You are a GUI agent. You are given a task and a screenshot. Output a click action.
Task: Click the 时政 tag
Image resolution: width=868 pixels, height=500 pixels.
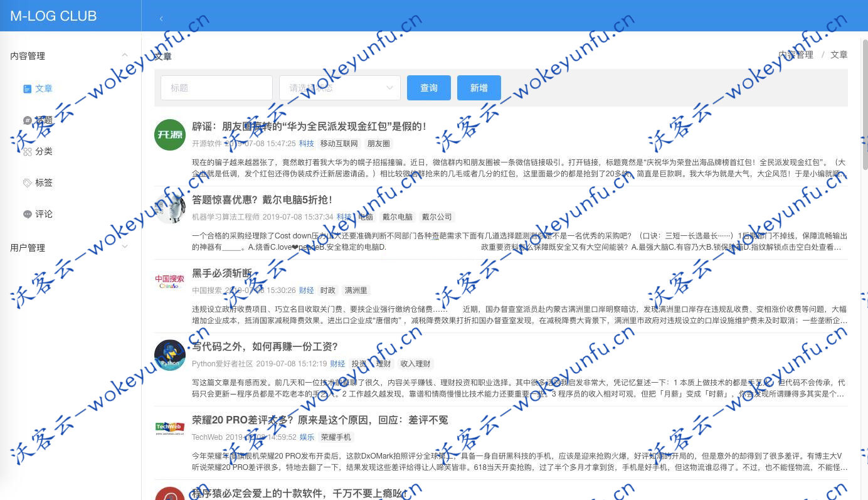tap(328, 290)
